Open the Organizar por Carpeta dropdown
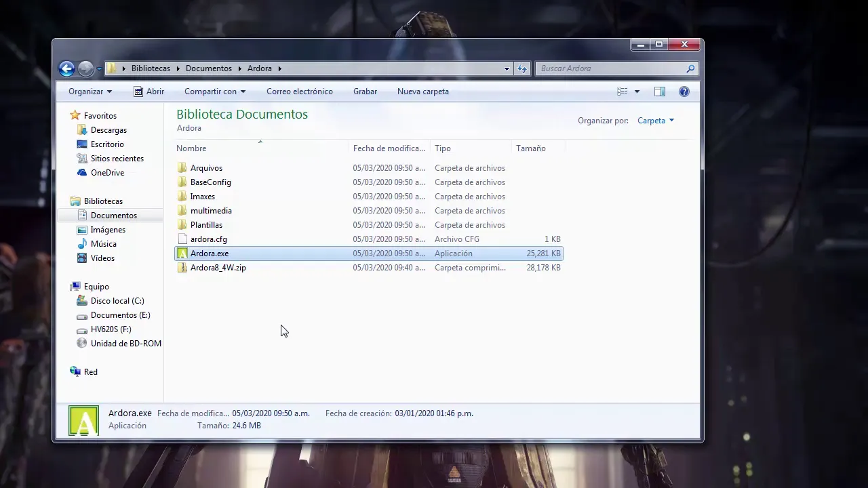 coord(656,121)
